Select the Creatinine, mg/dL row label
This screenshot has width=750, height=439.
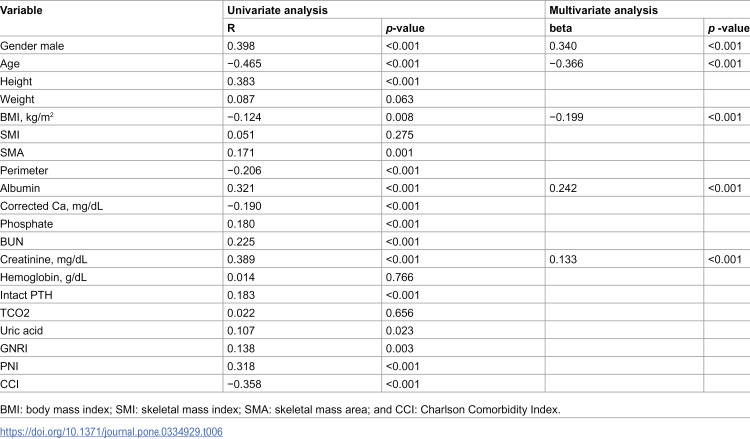tap(44, 260)
